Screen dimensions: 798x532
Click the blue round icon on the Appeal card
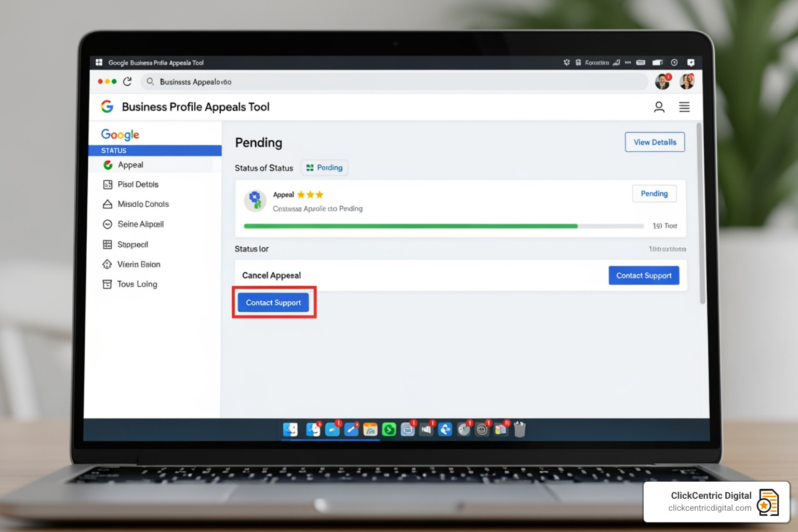(x=255, y=201)
